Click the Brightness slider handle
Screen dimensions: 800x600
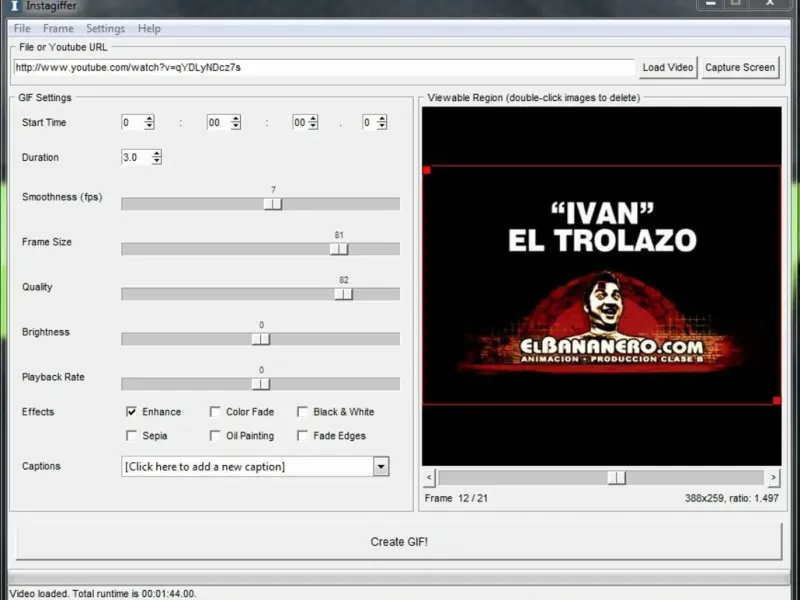(261, 339)
